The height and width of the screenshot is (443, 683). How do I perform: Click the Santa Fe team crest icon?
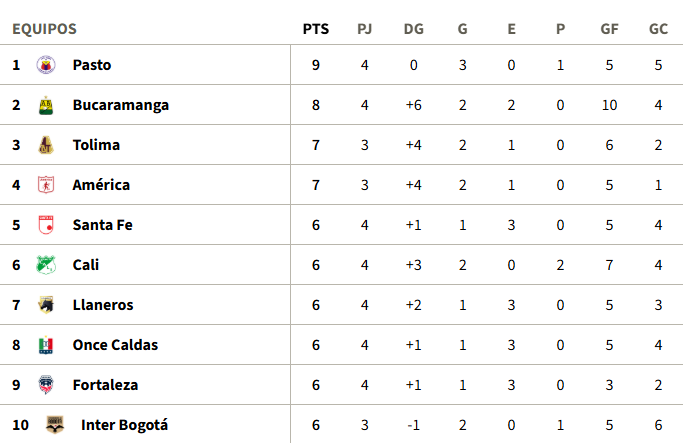point(45,225)
